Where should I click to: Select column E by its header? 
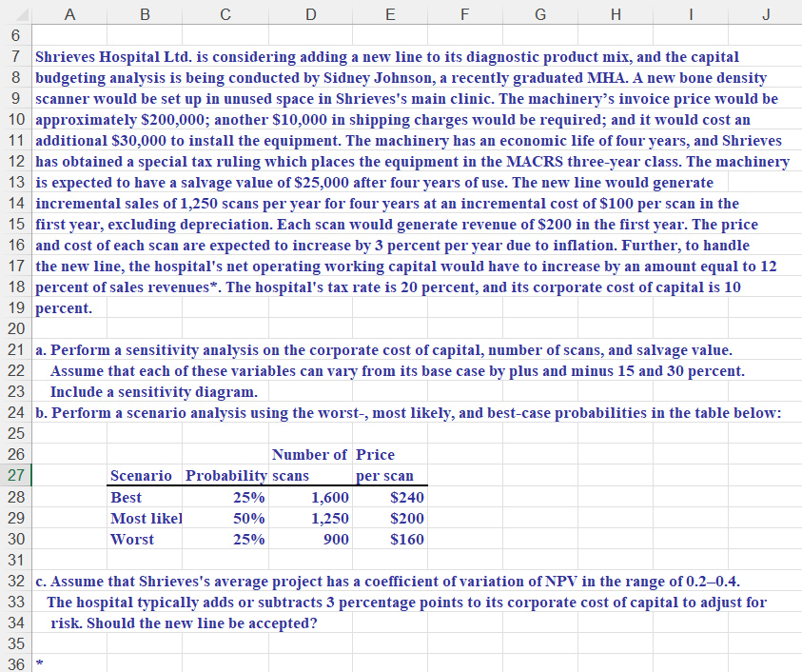point(390,13)
